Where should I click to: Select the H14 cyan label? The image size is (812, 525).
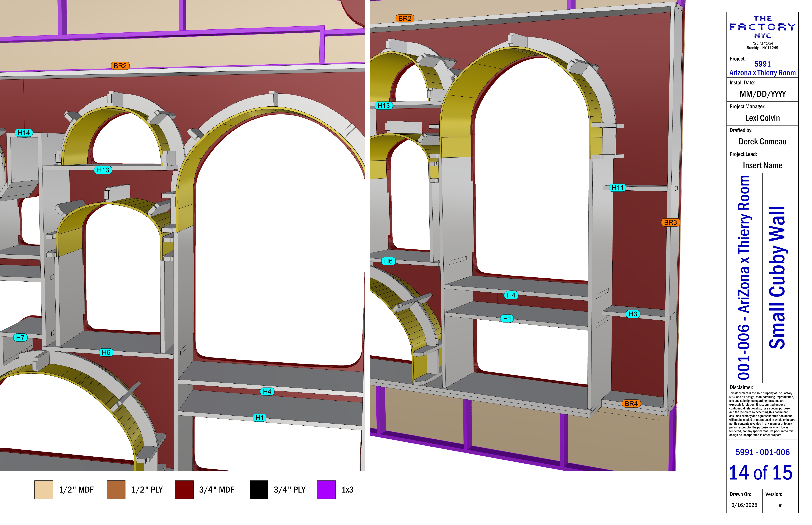pyautogui.click(x=24, y=133)
